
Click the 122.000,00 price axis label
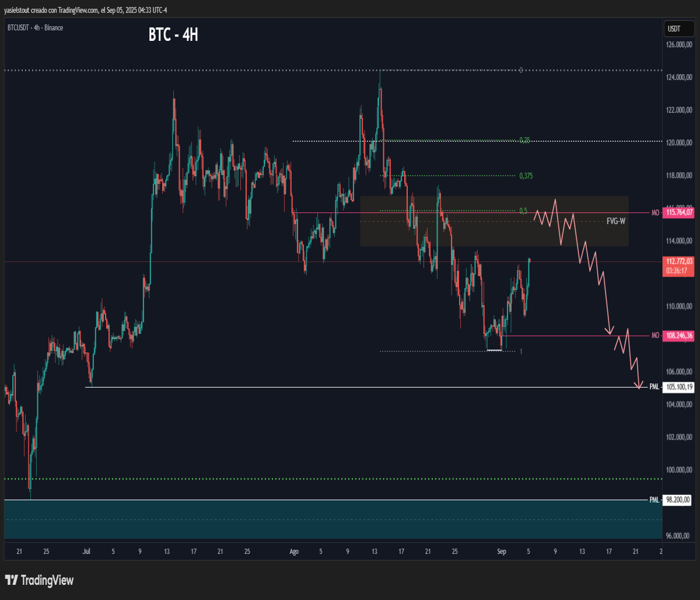coord(679,110)
